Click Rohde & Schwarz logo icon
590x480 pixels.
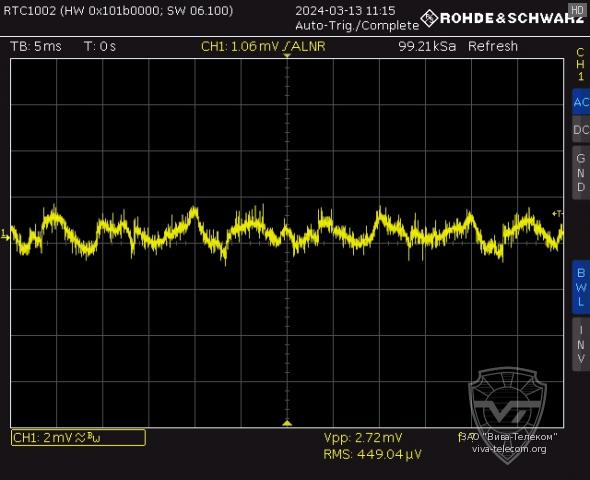point(429,18)
